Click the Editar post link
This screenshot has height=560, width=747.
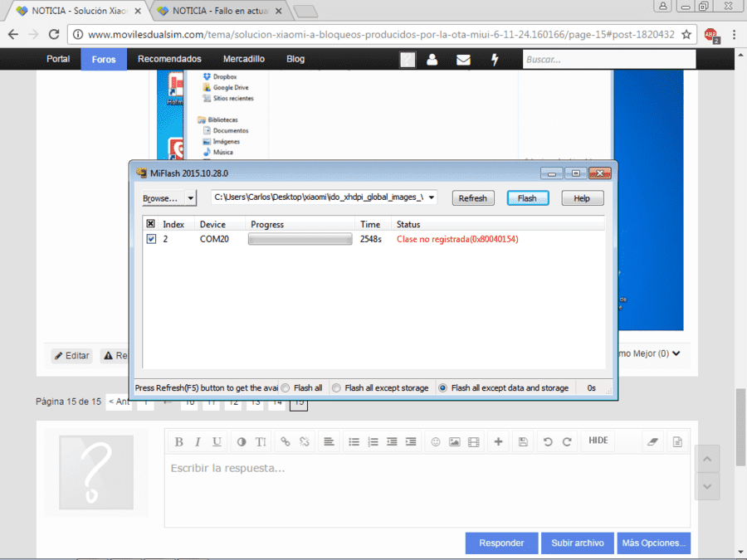72,356
